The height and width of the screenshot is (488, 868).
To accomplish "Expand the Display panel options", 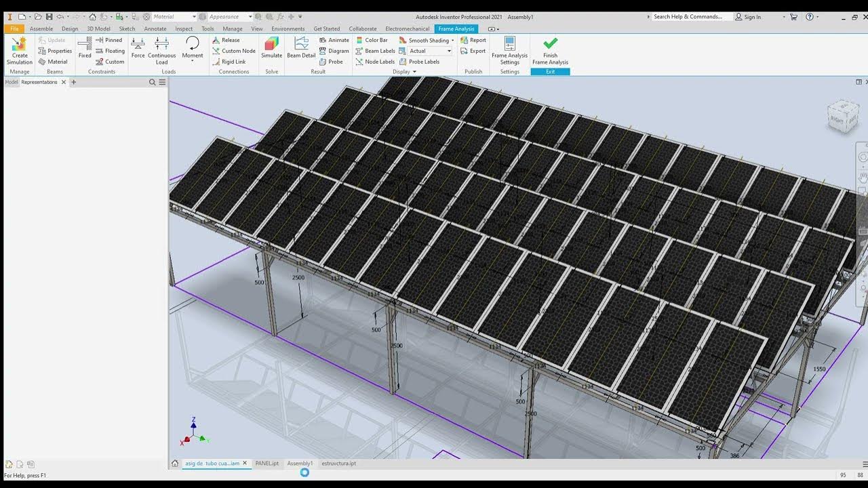I will tap(416, 71).
